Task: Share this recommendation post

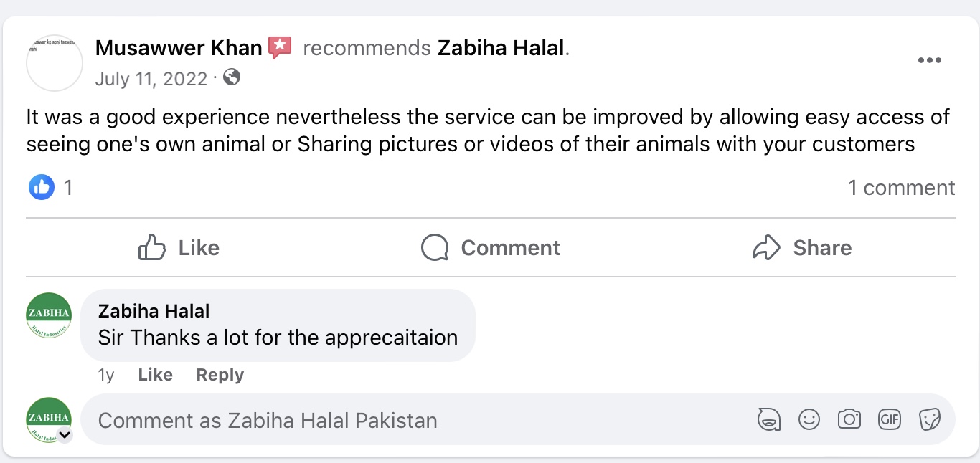Action: point(802,248)
